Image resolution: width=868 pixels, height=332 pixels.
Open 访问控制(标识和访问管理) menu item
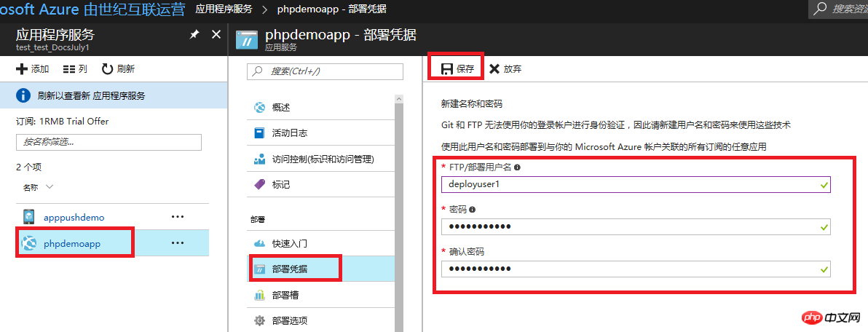(320, 159)
